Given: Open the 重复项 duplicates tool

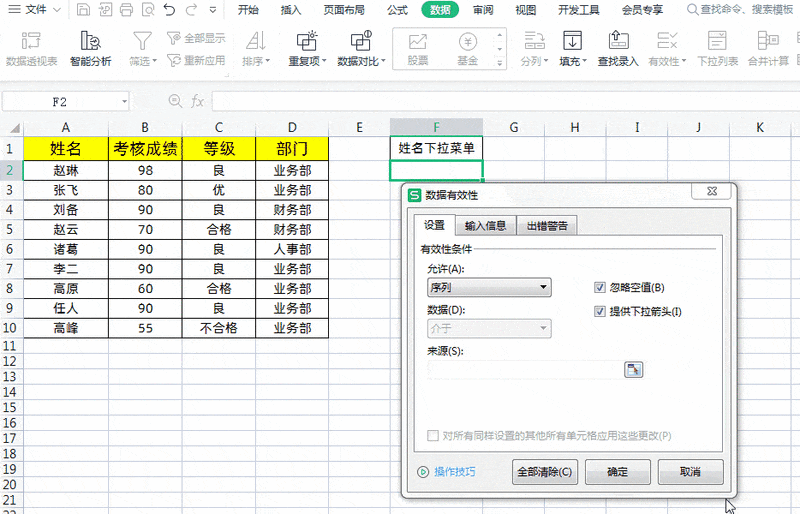Looking at the screenshot, I should [308, 42].
